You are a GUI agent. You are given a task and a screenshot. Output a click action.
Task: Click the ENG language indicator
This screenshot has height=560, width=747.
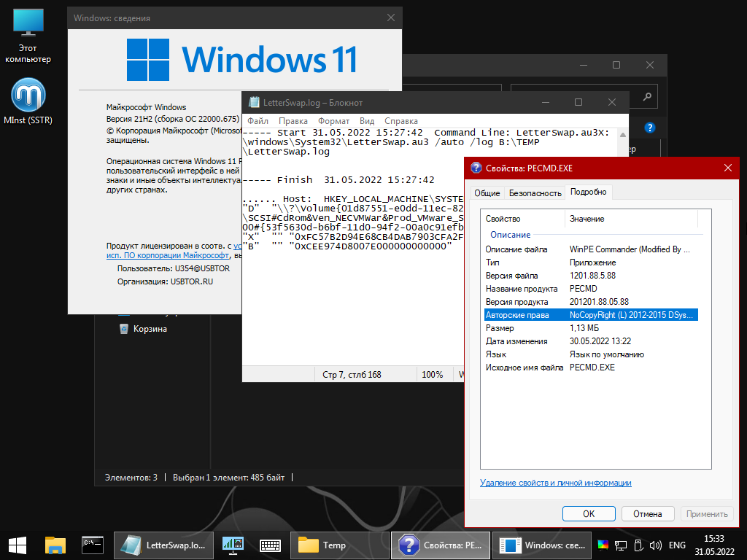point(677,545)
